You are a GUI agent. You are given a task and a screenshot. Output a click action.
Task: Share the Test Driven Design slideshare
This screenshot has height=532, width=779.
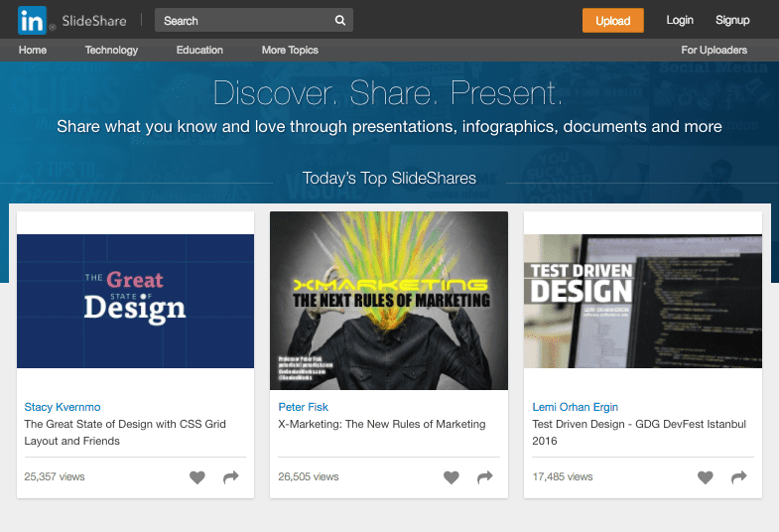point(739,477)
